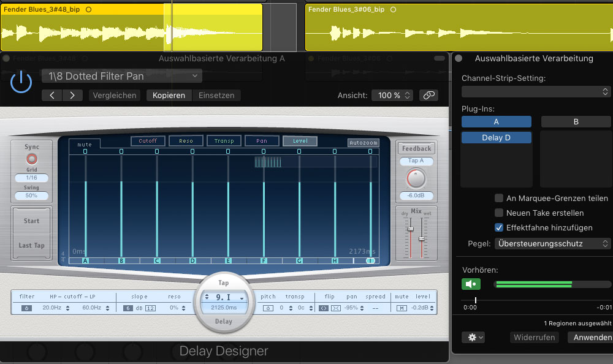Click the link chain icon
This screenshot has height=364, width=613.
tap(428, 96)
